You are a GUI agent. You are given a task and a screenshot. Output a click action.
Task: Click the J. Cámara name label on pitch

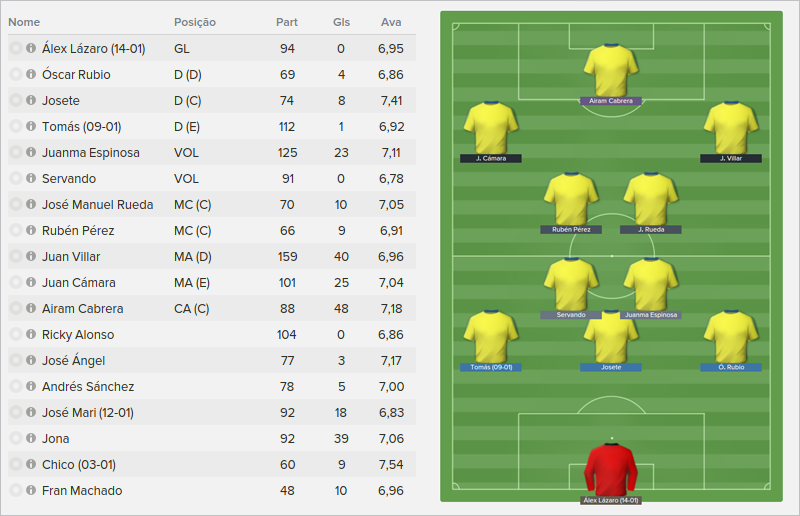[491, 158]
